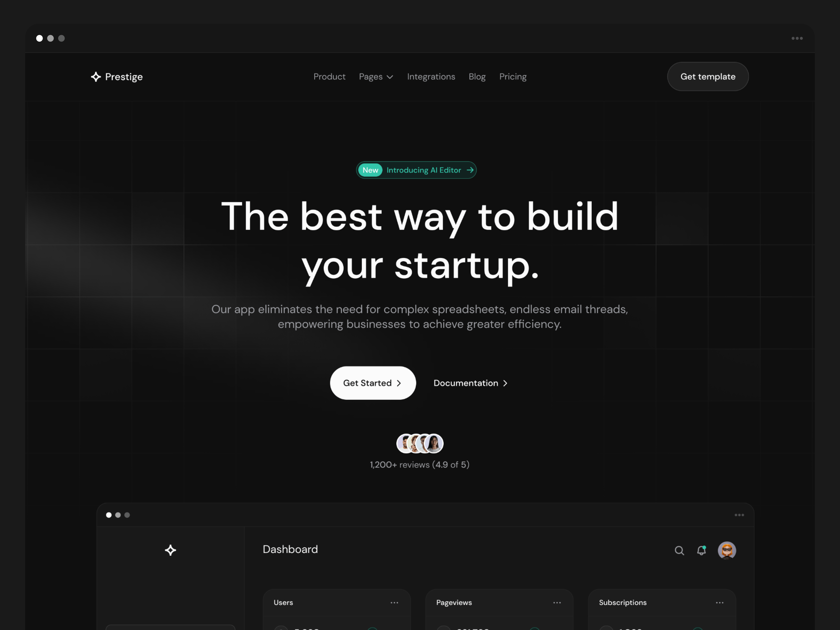Viewport: 840px width, 630px height.
Task: Click the Prestige star/diamond logo icon
Action: click(95, 76)
